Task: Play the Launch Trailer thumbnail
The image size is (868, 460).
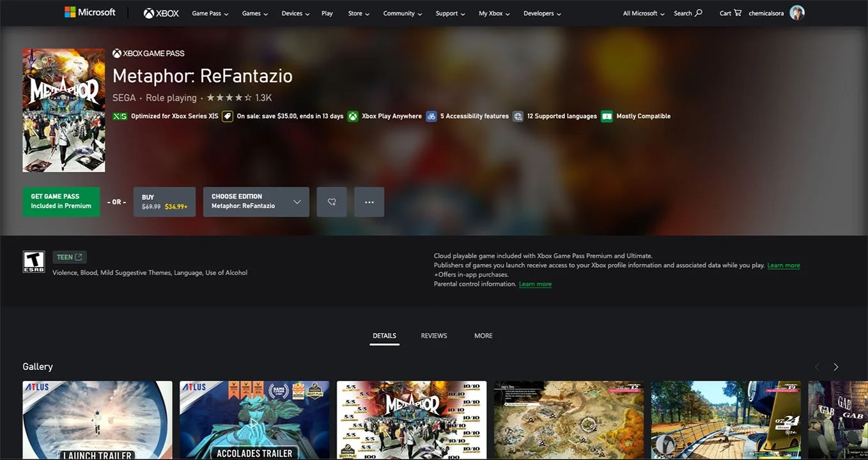Action: [x=97, y=420]
